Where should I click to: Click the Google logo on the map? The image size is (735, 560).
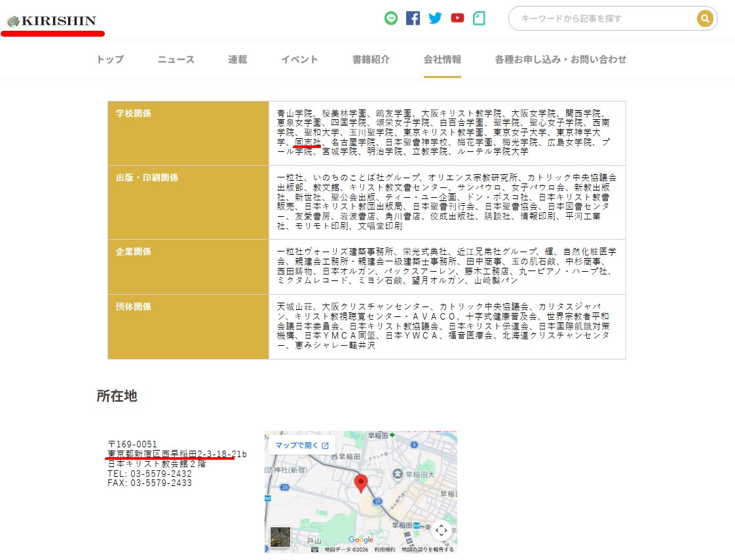361,540
